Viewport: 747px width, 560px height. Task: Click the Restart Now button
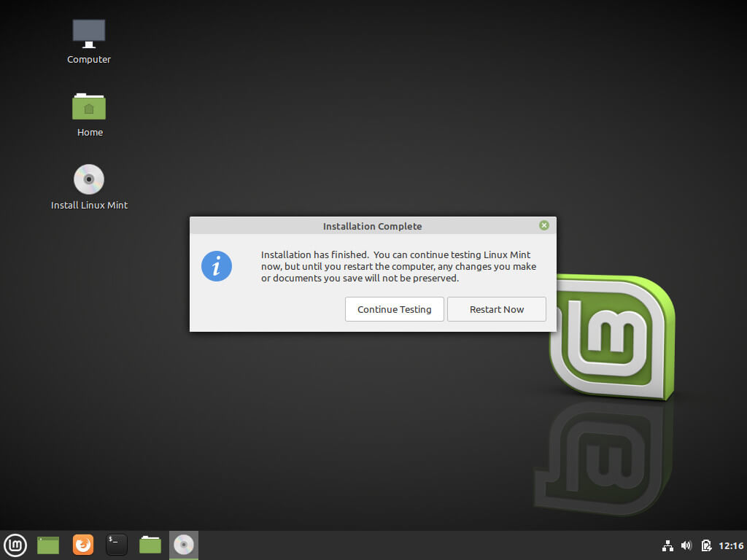click(x=496, y=309)
